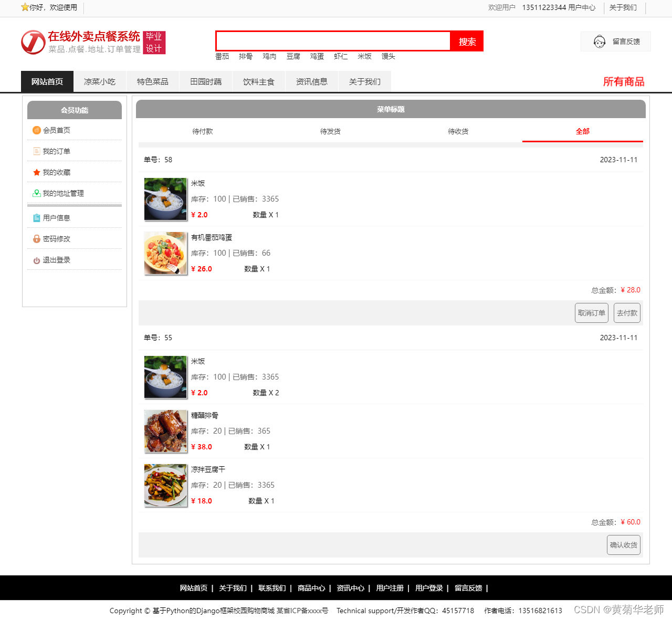Screen dimensions: 672x620
Task: Click the 毕业设计 red badge
Action: (154, 43)
